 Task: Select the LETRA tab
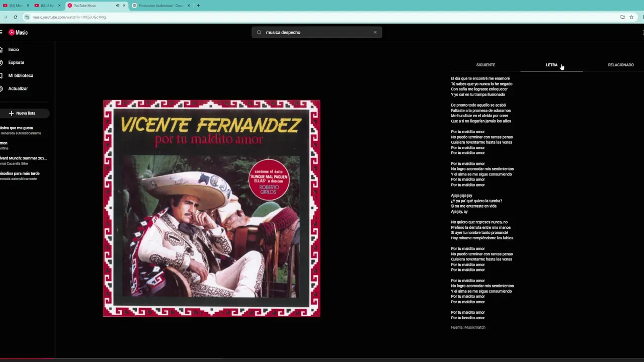coord(551,65)
